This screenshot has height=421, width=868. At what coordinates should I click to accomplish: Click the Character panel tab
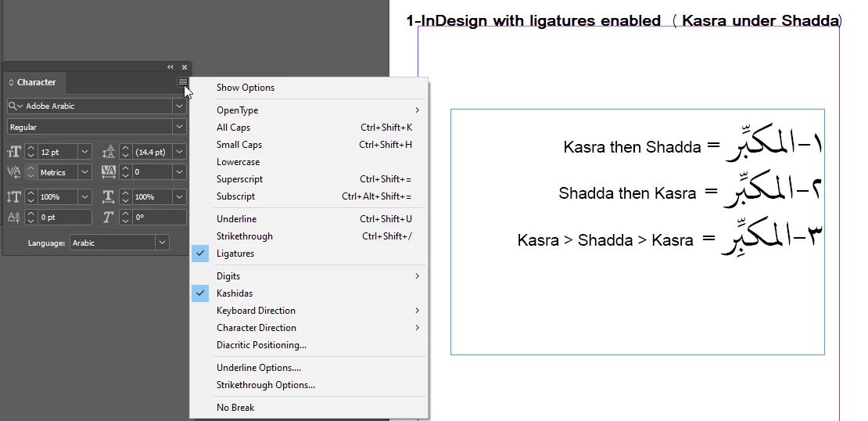pyautogui.click(x=34, y=82)
